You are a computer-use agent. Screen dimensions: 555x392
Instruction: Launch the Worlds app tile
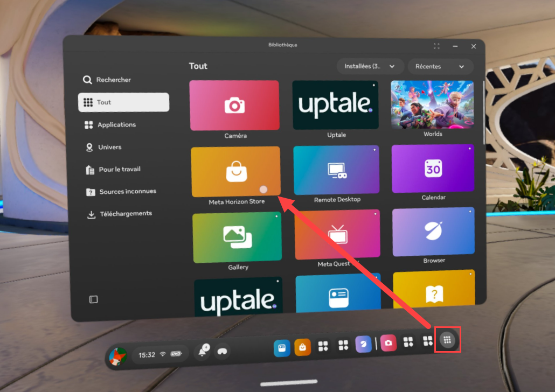point(432,104)
